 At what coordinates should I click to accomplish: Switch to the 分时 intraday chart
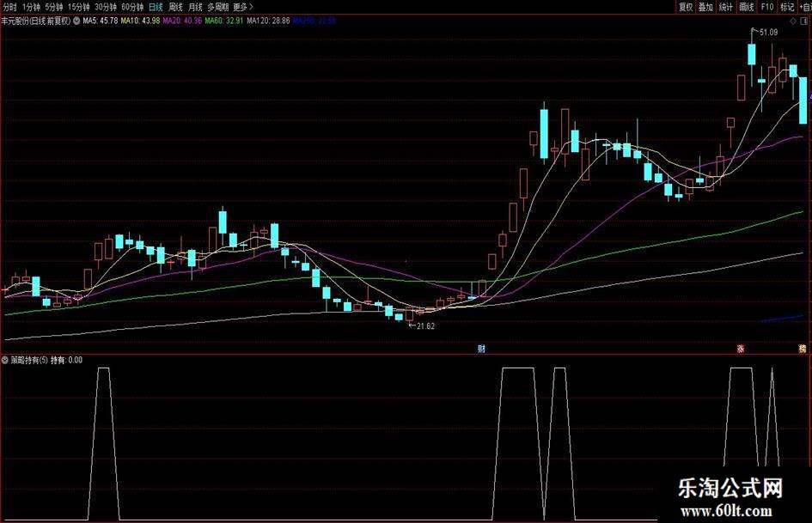tap(9, 7)
